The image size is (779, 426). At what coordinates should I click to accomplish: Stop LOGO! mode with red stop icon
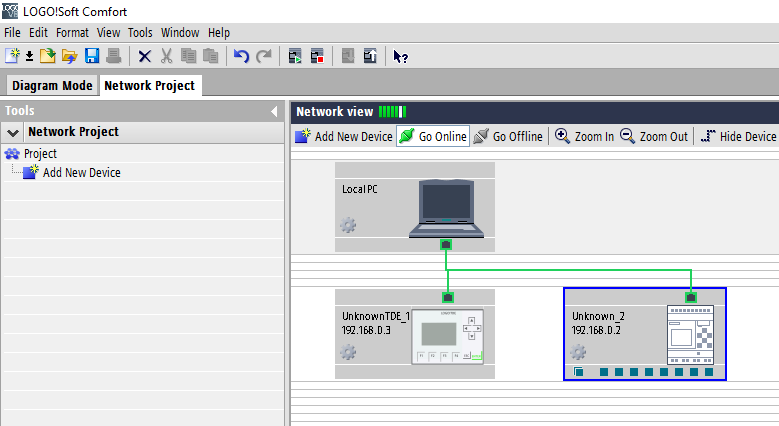pos(317,56)
